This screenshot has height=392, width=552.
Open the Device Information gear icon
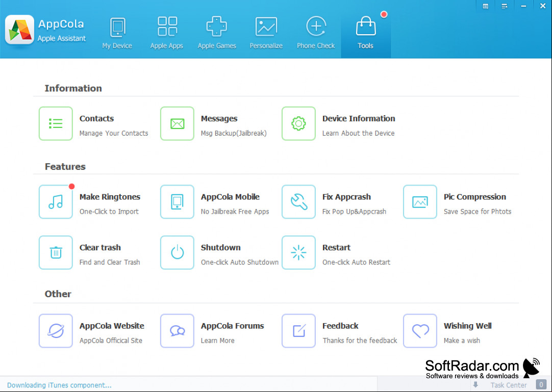(298, 123)
